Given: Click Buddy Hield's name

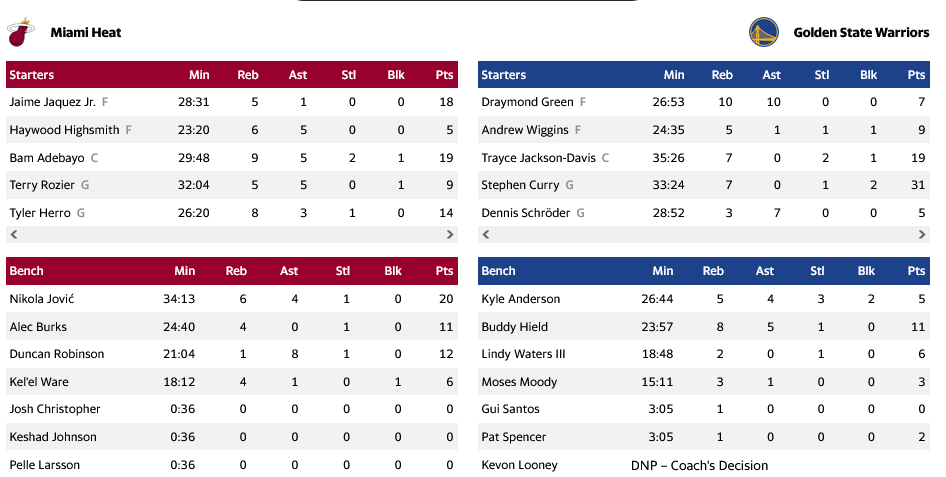Looking at the screenshot, I should (x=514, y=327).
